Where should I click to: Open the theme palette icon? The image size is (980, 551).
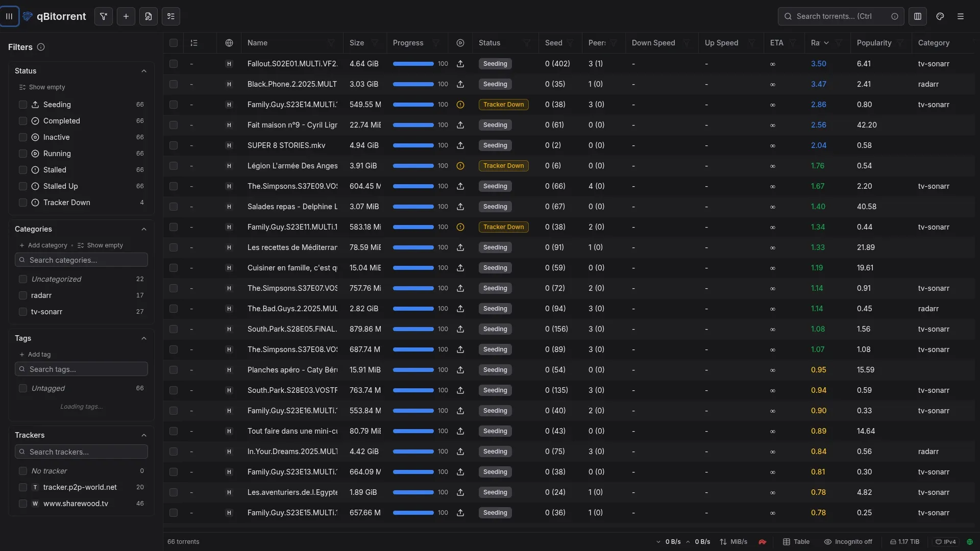(x=940, y=16)
